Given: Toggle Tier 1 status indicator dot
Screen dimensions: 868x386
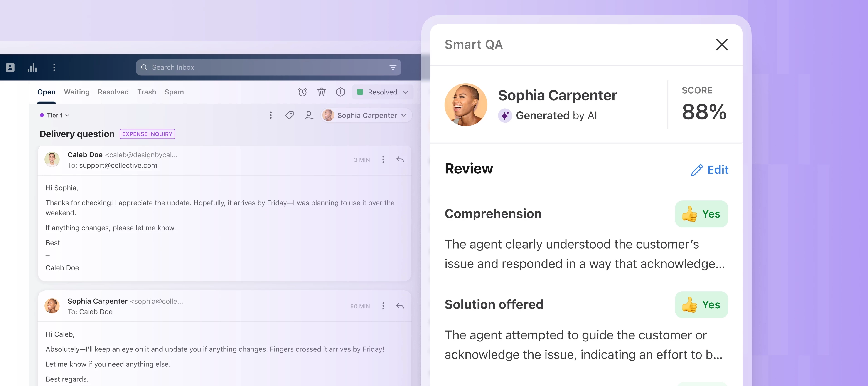Looking at the screenshot, I should [42, 115].
